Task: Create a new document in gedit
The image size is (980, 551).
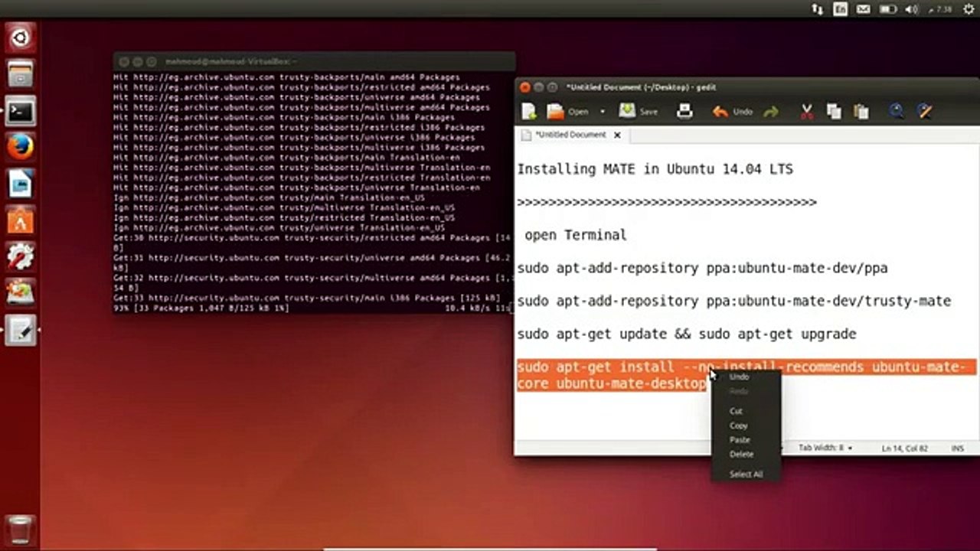Action: (x=529, y=112)
